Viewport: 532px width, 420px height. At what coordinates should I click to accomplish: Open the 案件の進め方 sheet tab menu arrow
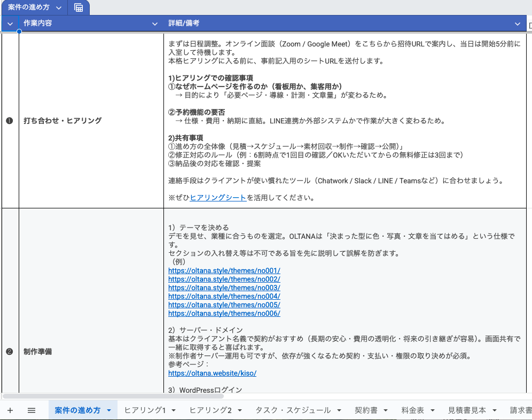click(x=109, y=410)
